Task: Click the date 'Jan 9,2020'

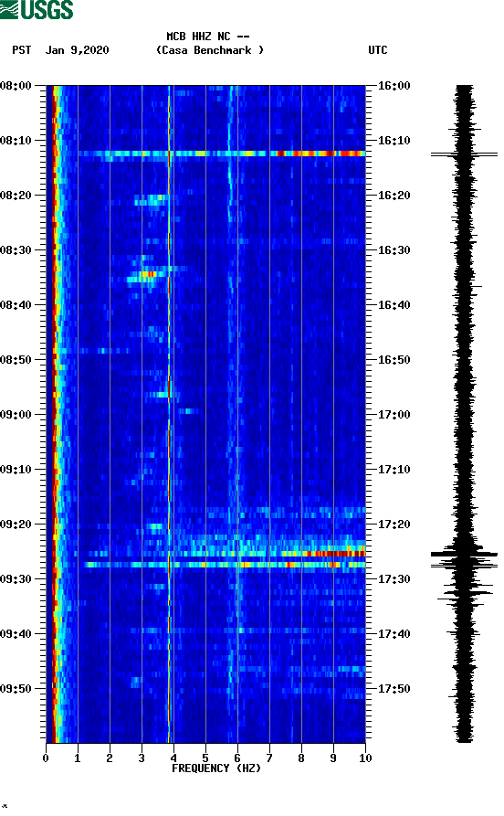Action: 77,50
